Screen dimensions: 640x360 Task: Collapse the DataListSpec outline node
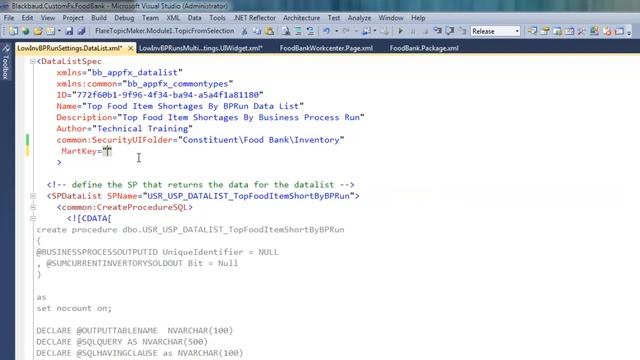[33, 62]
